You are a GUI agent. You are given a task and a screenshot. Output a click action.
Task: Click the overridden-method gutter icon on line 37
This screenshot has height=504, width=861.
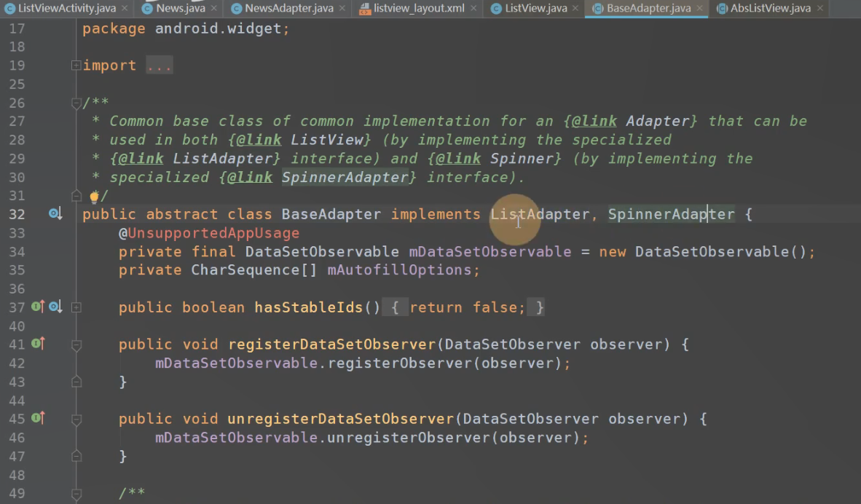[x=55, y=307]
